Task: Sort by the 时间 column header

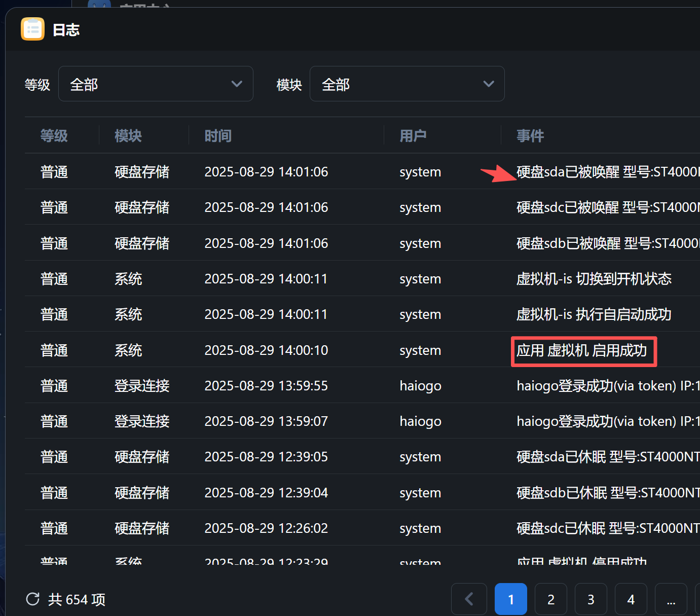Action: [218, 136]
